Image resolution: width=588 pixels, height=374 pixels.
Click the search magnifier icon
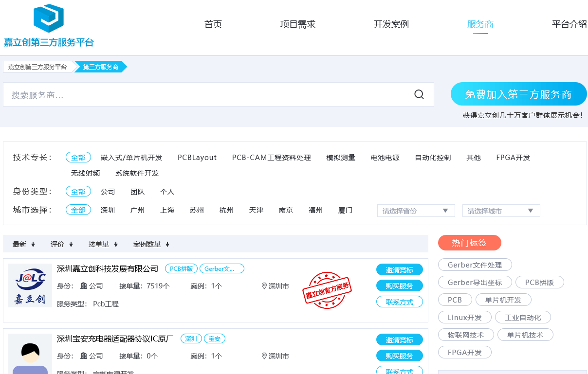[419, 94]
